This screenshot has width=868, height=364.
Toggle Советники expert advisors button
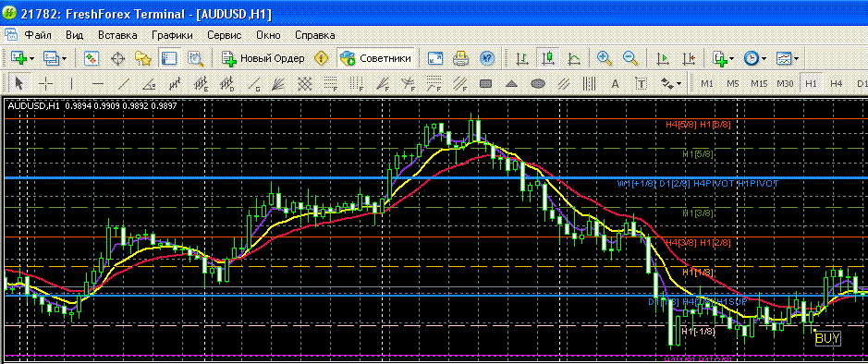point(375,58)
